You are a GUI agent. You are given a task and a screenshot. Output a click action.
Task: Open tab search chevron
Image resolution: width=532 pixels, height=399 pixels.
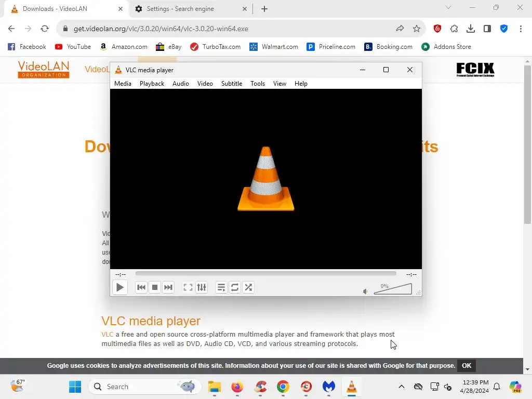click(448, 7)
